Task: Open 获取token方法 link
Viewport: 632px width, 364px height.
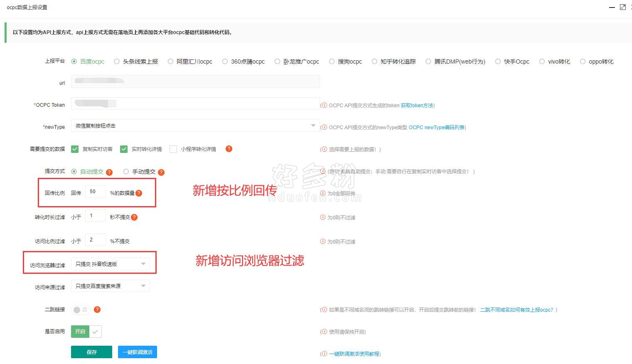Action: coord(417,106)
